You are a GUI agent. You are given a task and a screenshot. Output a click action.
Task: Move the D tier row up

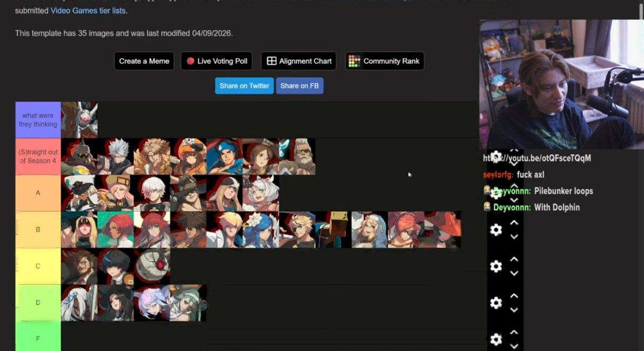514,296
